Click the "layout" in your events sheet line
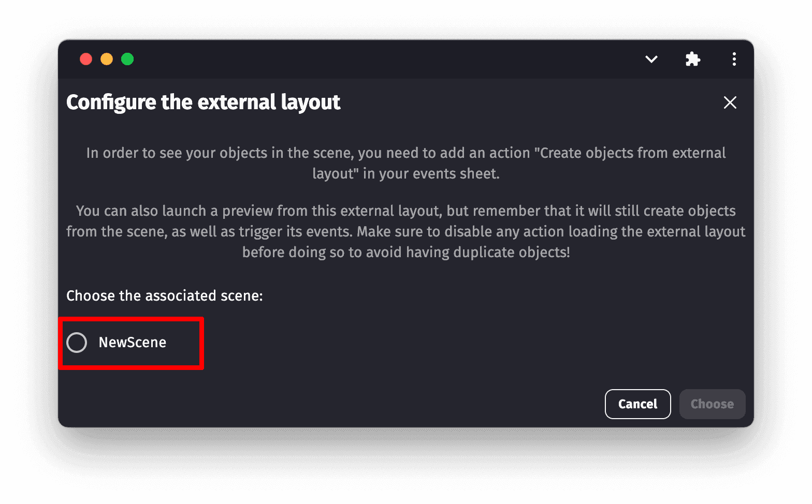The image size is (812, 504). click(x=405, y=174)
